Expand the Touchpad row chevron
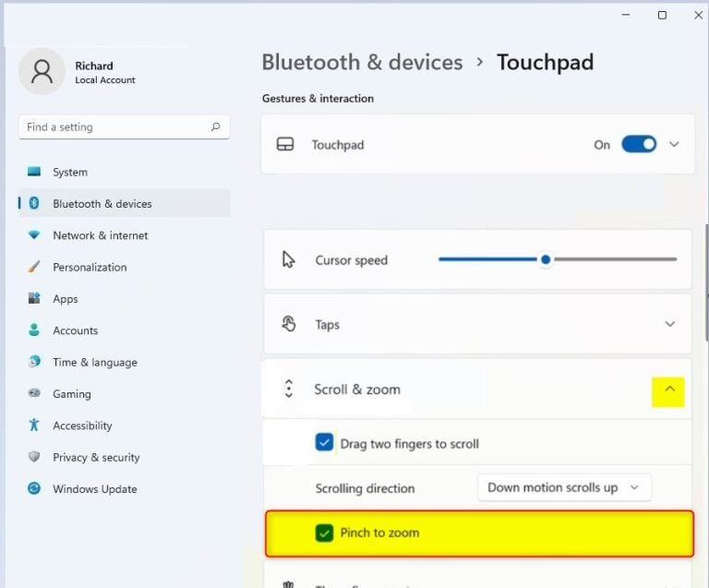709x588 pixels. 674,144
